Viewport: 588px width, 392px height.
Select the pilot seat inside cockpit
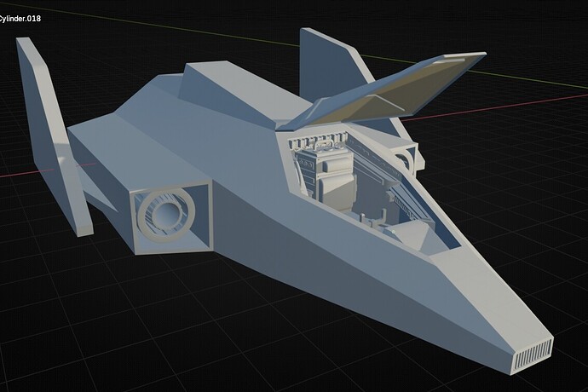tap(336, 178)
